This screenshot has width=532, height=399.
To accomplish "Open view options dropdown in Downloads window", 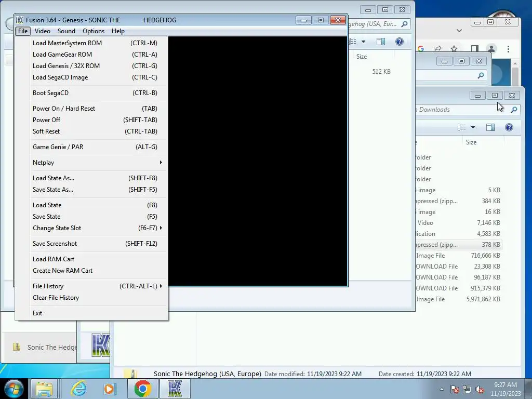I will pos(473,127).
